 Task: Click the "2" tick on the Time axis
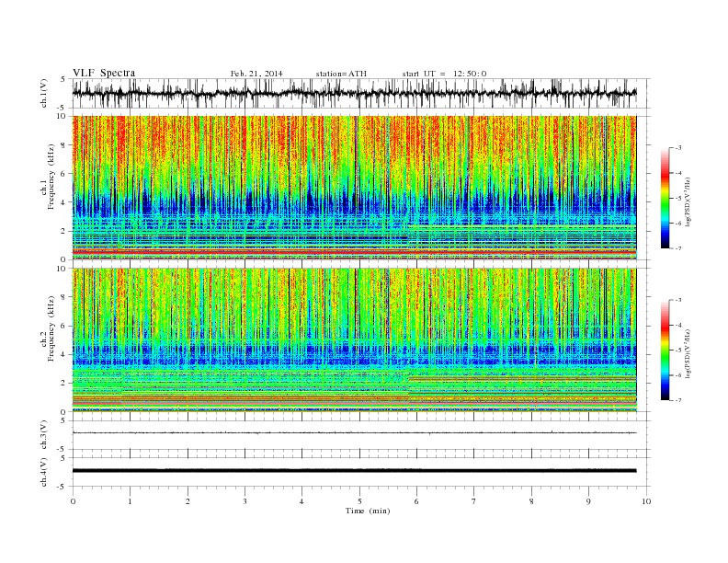[188, 501]
